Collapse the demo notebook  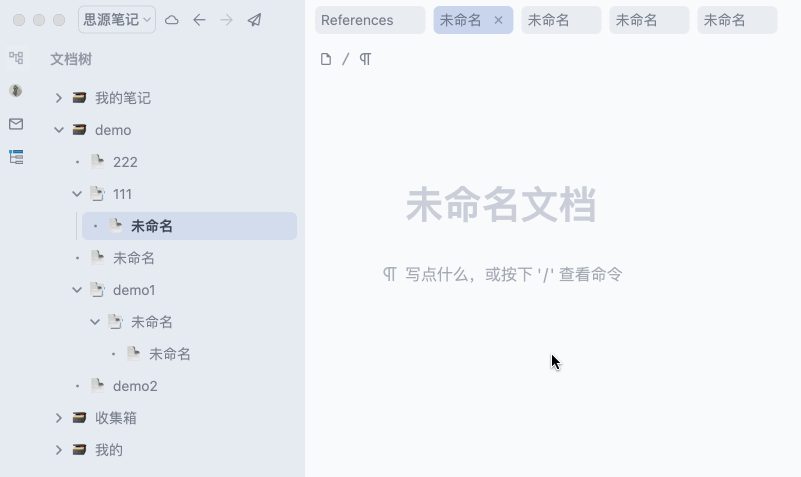coord(59,130)
